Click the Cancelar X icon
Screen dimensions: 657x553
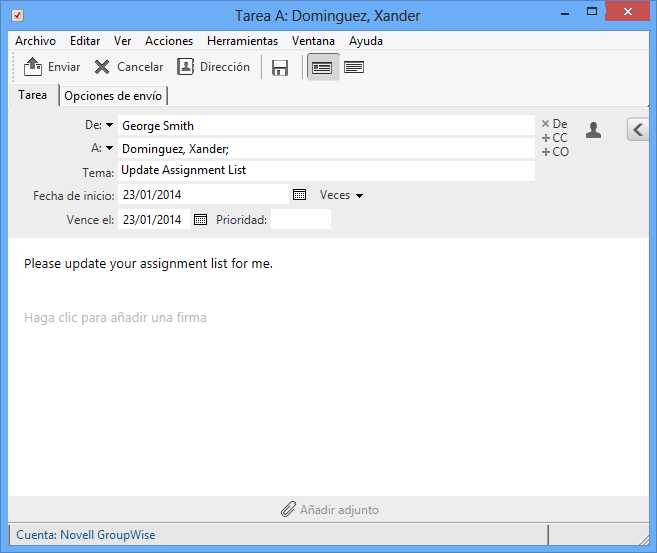[101, 67]
